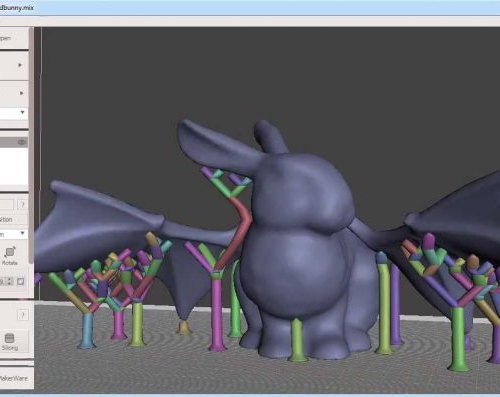Click the text field left of the top help button
500x397 pixels.
7,205
